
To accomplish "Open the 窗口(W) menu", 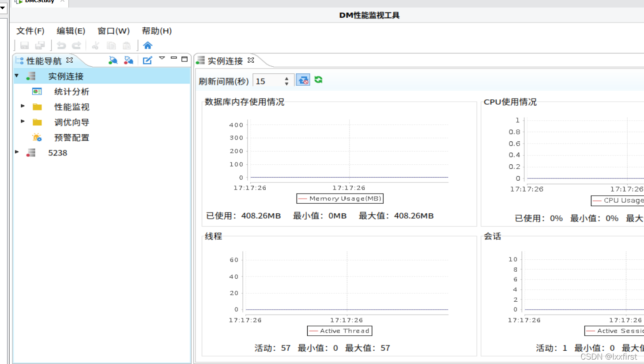I will click(113, 31).
